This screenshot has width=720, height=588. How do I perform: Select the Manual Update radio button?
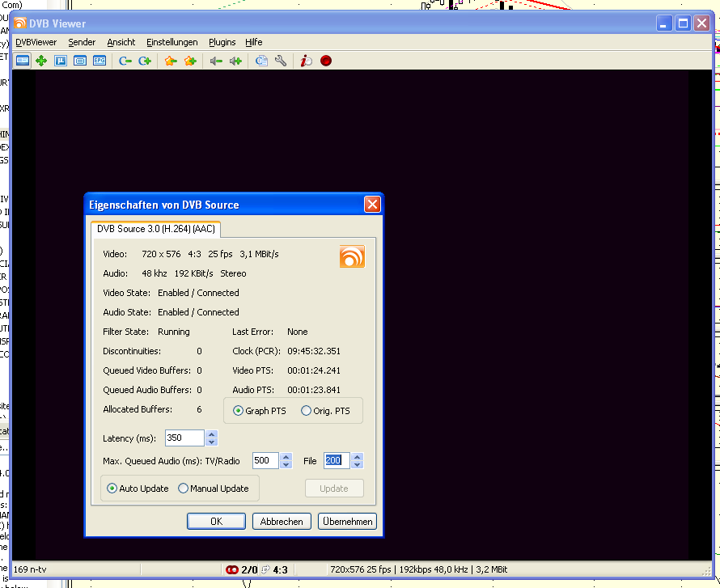(x=183, y=489)
